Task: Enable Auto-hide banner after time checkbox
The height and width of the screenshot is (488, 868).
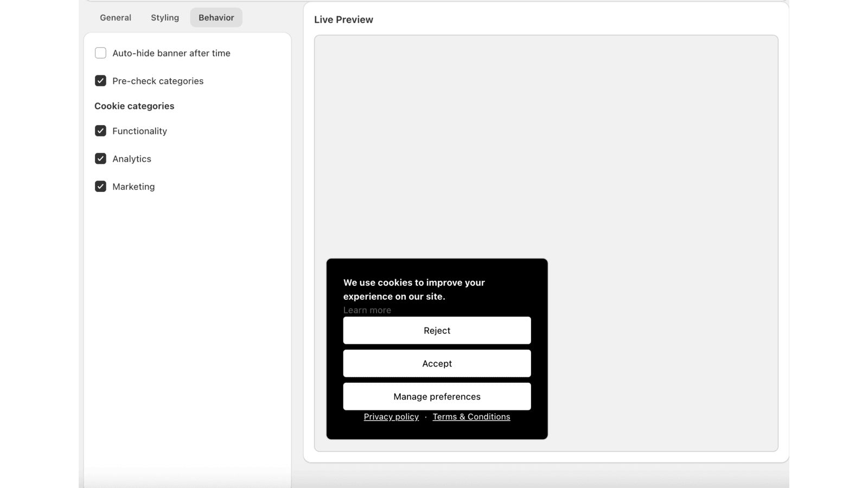Action: tap(100, 53)
